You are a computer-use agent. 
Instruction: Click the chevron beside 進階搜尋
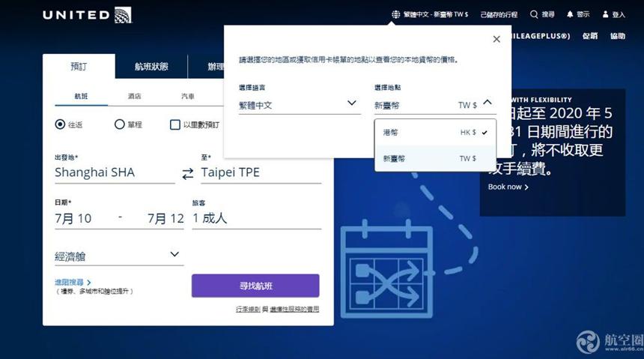coord(88,283)
